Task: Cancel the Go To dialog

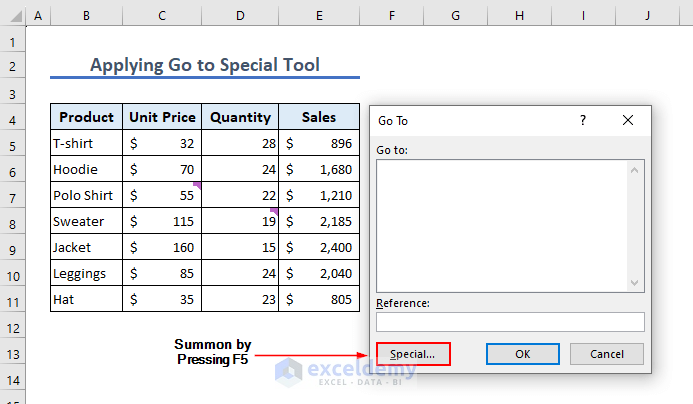Action: (x=606, y=354)
